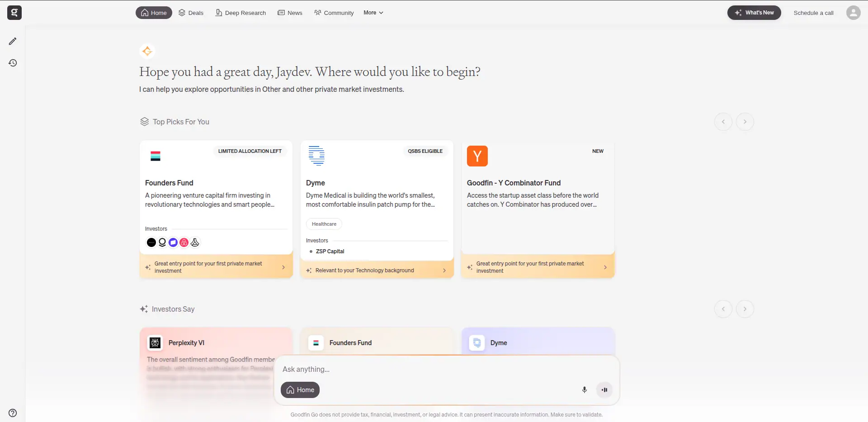This screenshot has height=422, width=868.
Task: Click ZSP Capital investor name
Action: (x=330, y=251)
